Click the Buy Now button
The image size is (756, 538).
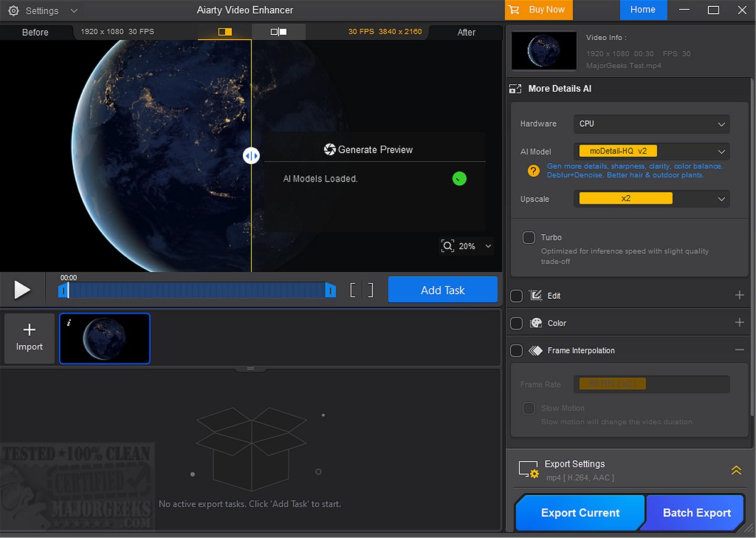point(538,10)
